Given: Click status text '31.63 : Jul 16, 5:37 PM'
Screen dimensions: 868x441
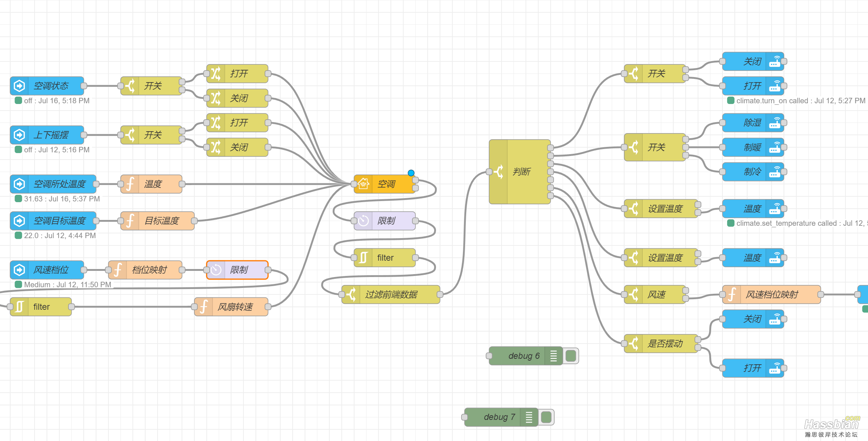Looking at the screenshot, I should (x=62, y=199).
